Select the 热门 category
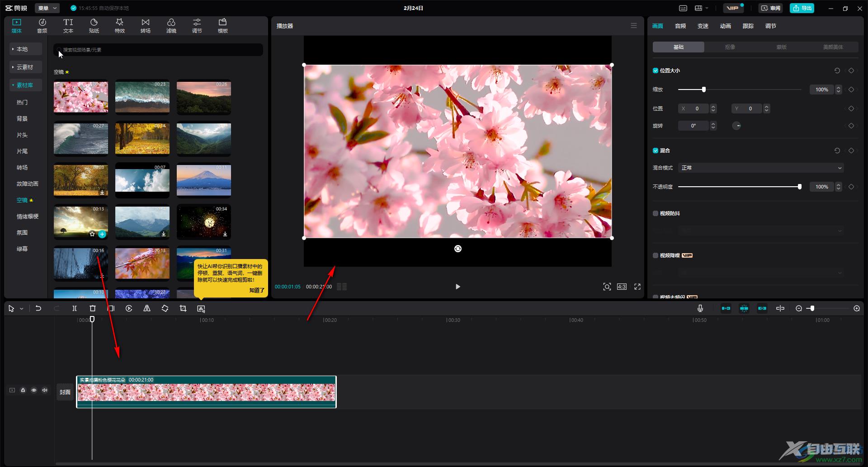The height and width of the screenshot is (467, 868). [x=22, y=102]
